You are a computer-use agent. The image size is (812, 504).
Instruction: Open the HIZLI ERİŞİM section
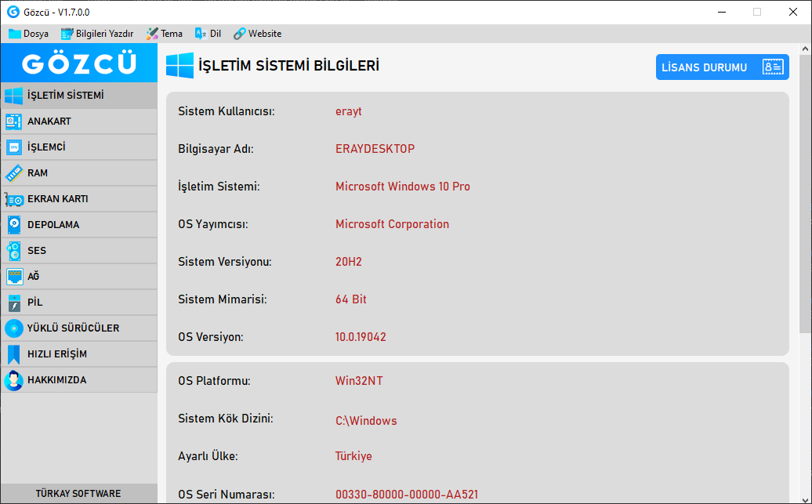tap(79, 354)
